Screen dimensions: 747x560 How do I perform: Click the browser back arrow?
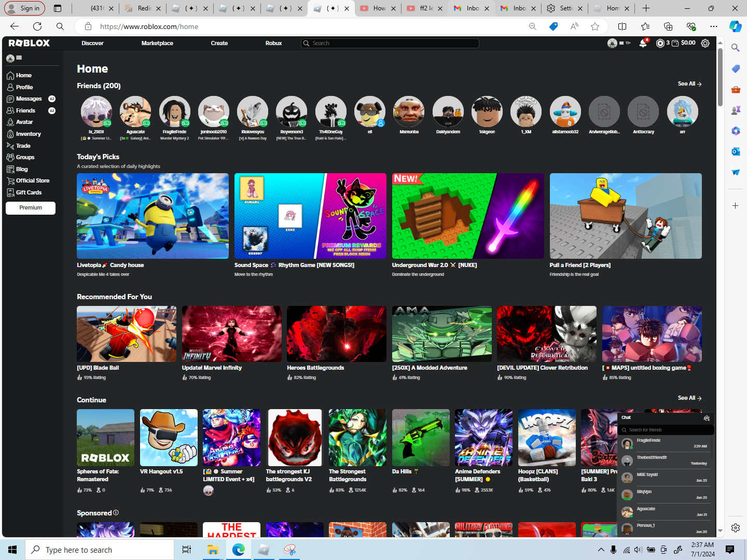click(x=14, y=26)
